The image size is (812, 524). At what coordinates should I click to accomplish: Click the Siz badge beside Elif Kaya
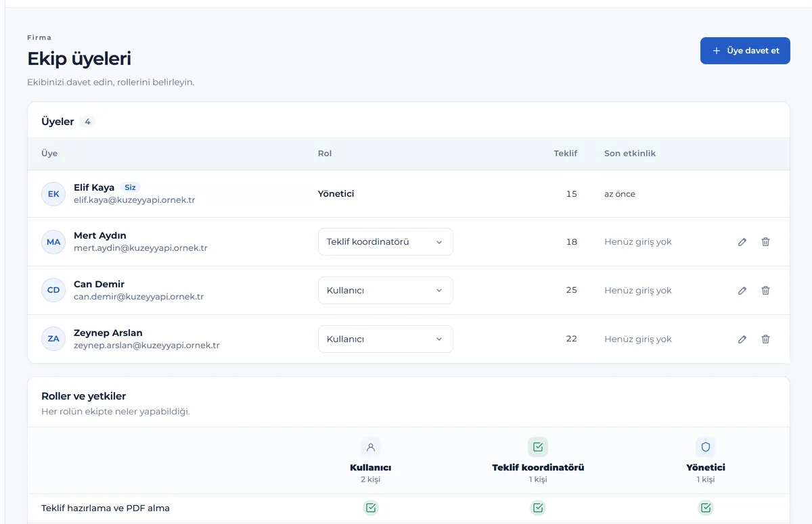(131, 187)
